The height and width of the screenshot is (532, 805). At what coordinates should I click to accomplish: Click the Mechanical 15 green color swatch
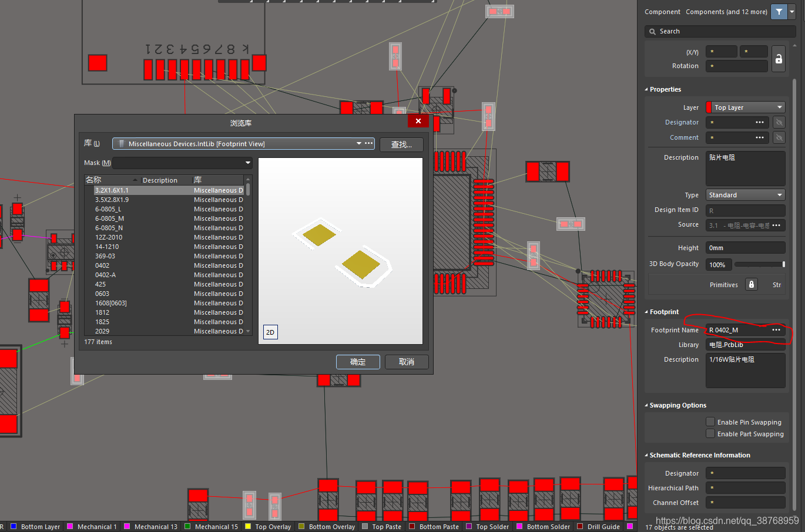(x=187, y=526)
